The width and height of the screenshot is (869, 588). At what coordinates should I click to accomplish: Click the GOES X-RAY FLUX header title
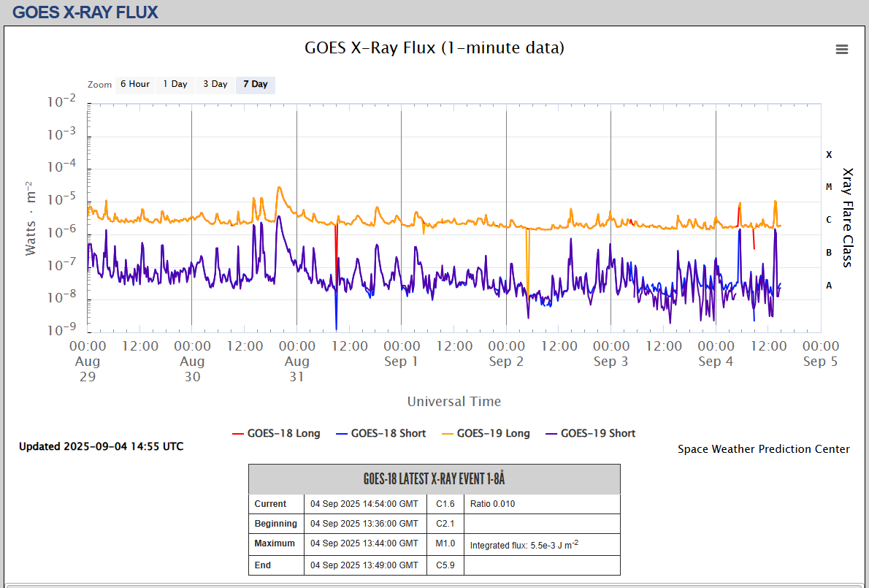coord(85,12)
